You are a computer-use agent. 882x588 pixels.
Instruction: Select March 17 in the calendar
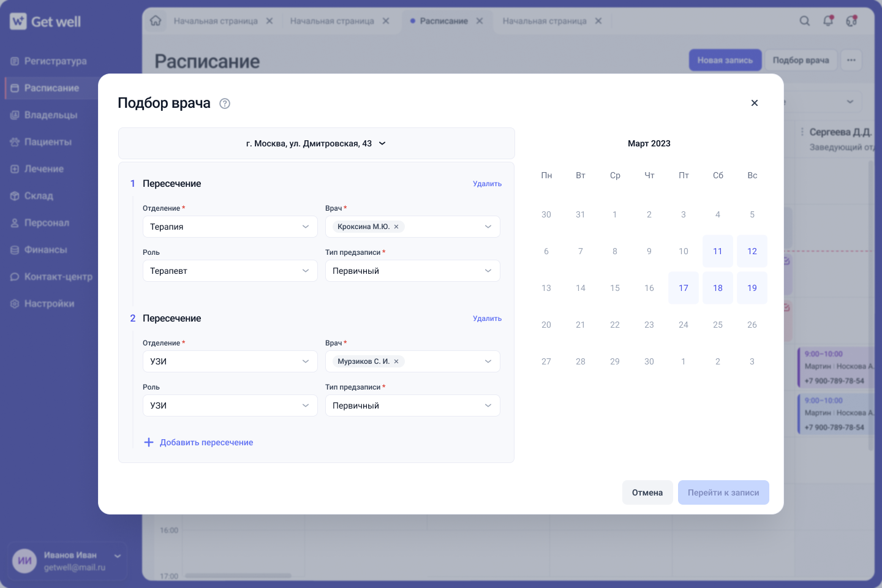pyautogui.click(x=684, y=288)
